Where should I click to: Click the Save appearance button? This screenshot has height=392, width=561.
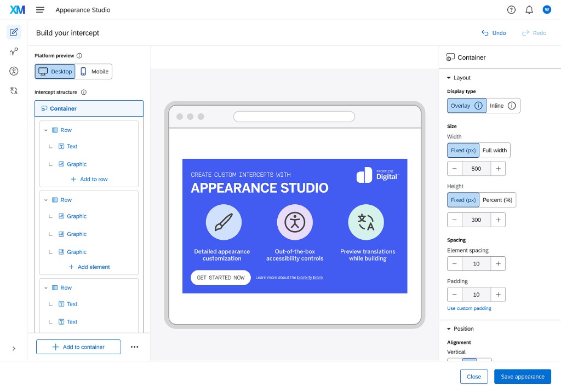coord(522,376)
